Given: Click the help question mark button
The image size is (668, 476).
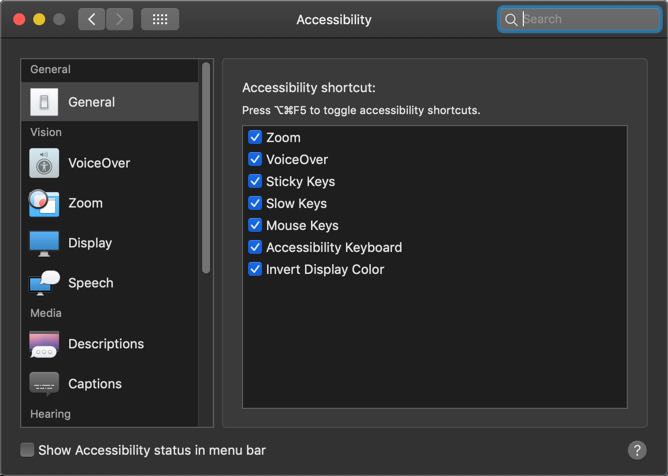Looking at the screenshot, I should click(636, 450).
